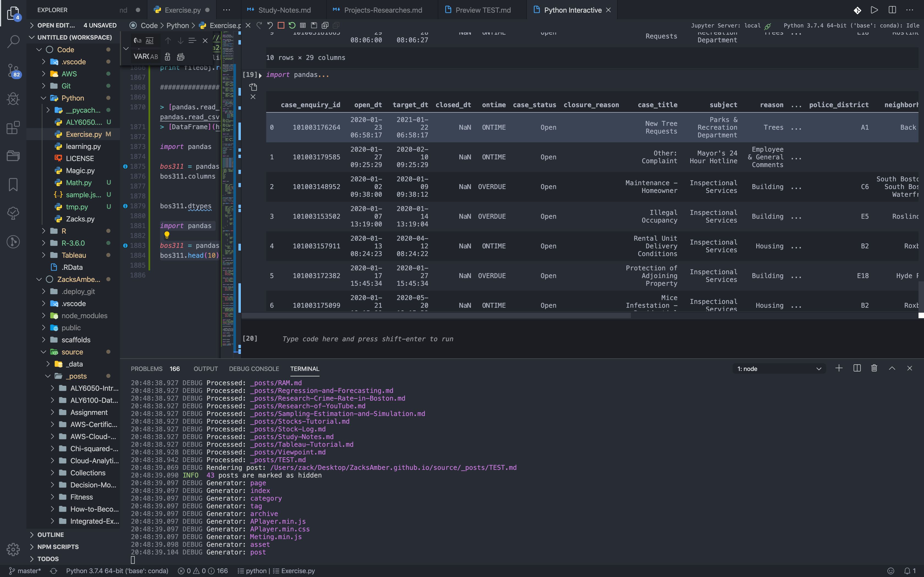Viewport: 924px width, 577px height.
Task: Switch to the Study-Notes.md tab
Action: (284, 10)
